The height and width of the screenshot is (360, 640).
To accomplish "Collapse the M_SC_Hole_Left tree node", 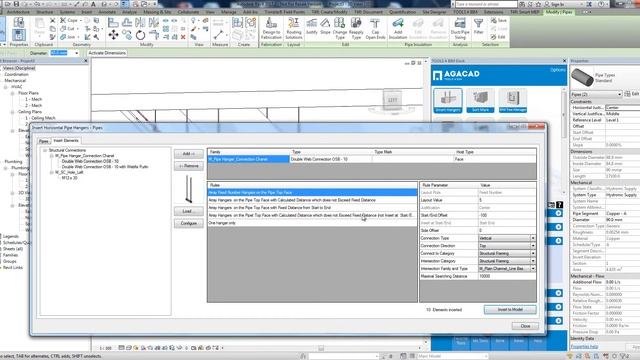I will click(x=51, y=173).
